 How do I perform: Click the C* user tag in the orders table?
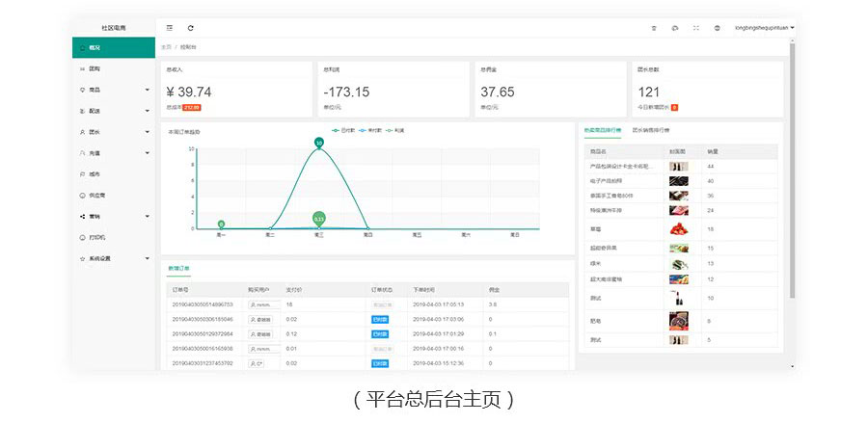click(256, 364)
